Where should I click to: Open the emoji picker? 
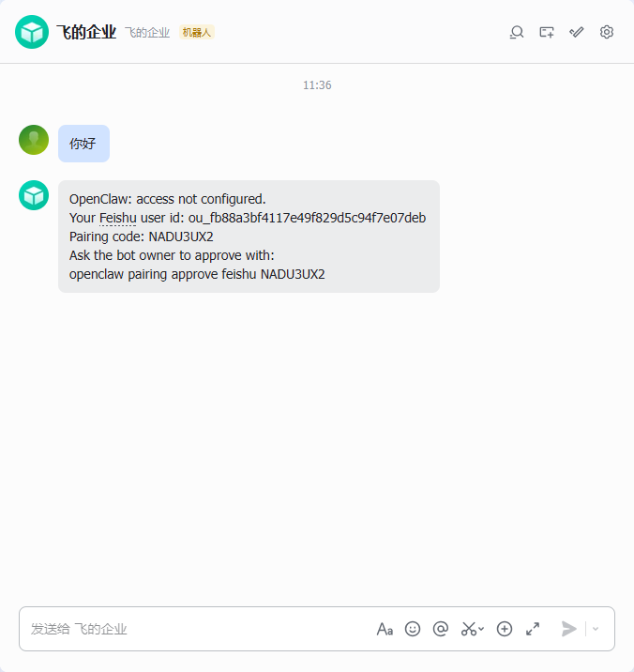click(413, 629)
